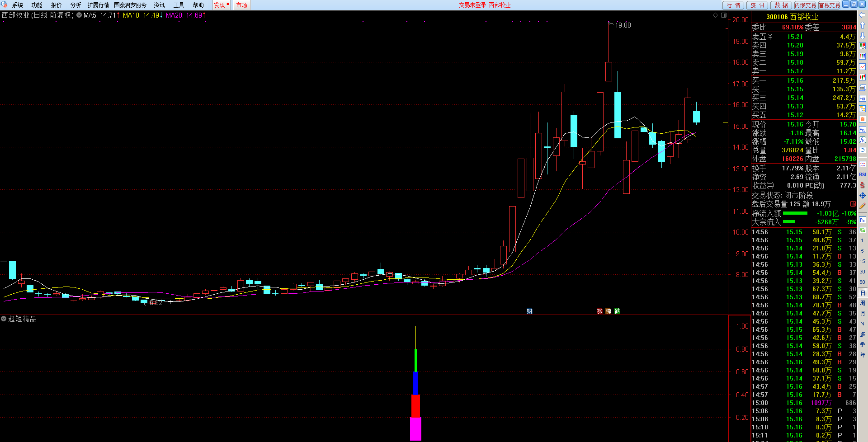Click the candlestick chart icon in sidebar
The width and height of the screenshot is (868, 442).
pos(862,77)
